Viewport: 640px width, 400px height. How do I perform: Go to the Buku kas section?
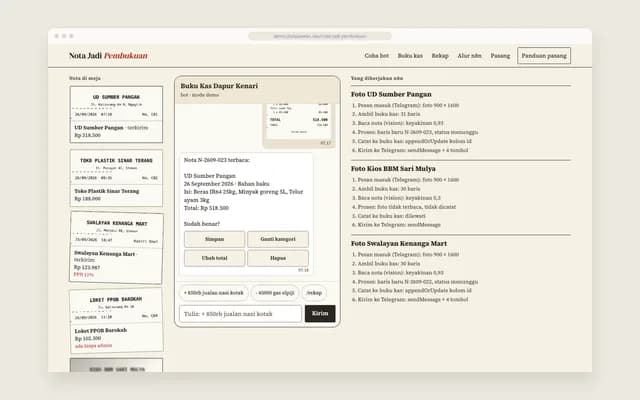point(410,56)
